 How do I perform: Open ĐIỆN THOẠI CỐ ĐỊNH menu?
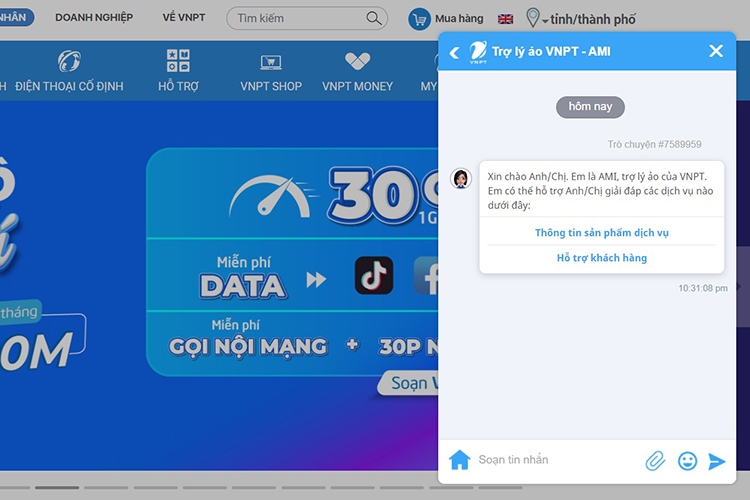pyautogui.click(x=69, y=71)
